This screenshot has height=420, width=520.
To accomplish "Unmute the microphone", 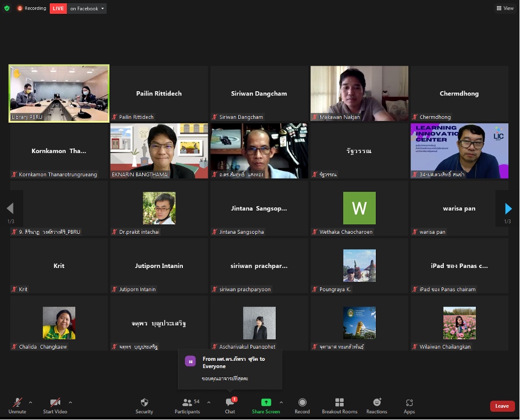I will (17, 405).
